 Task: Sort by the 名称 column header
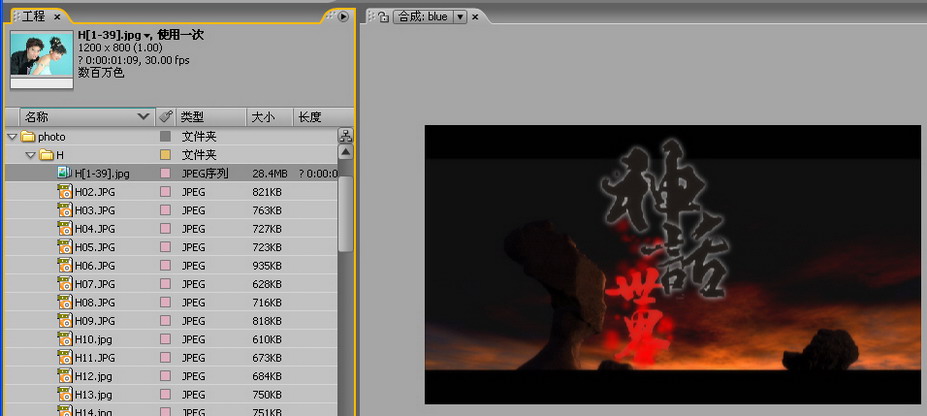pyautogui.click(x=87, y=117)
